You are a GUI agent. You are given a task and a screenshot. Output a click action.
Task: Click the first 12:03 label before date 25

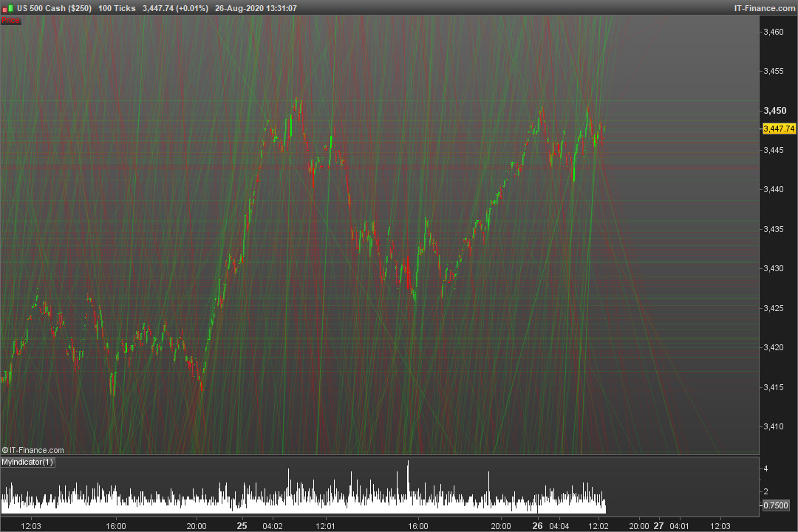tap(30, 526)
